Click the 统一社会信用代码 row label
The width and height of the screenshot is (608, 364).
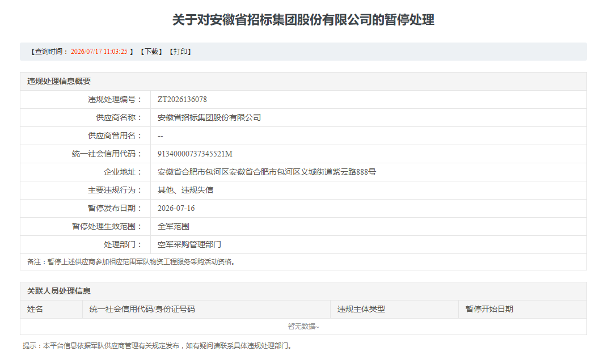coord(107,154)
